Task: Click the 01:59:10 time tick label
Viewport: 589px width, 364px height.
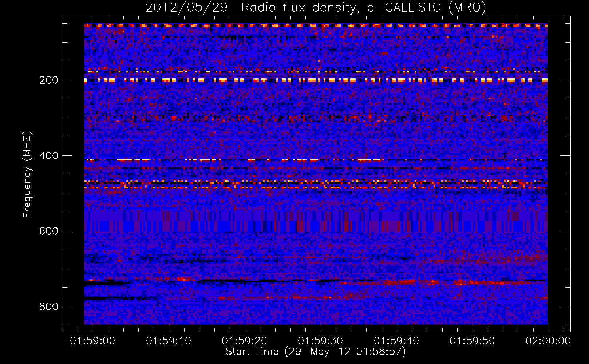Action: [169, 341]
